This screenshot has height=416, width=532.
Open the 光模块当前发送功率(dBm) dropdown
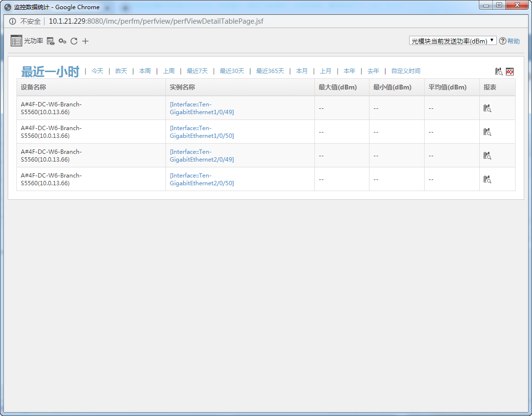[x=453, y=41]
